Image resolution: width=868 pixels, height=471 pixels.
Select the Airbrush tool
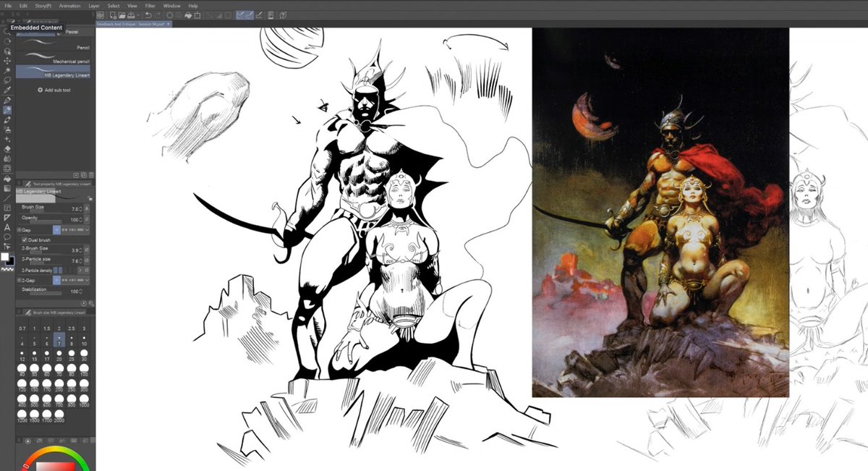tap(7, 130)
